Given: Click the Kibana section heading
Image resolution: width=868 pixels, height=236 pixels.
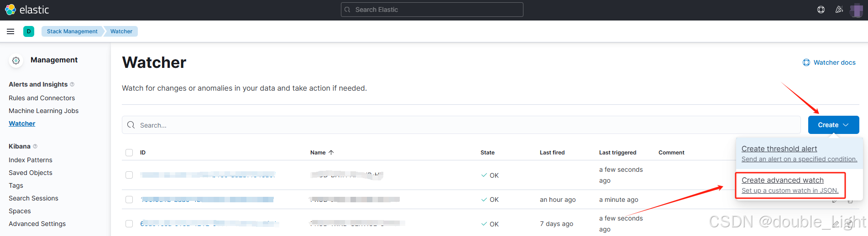Looking at the screenshot, I should coord(20,146).
